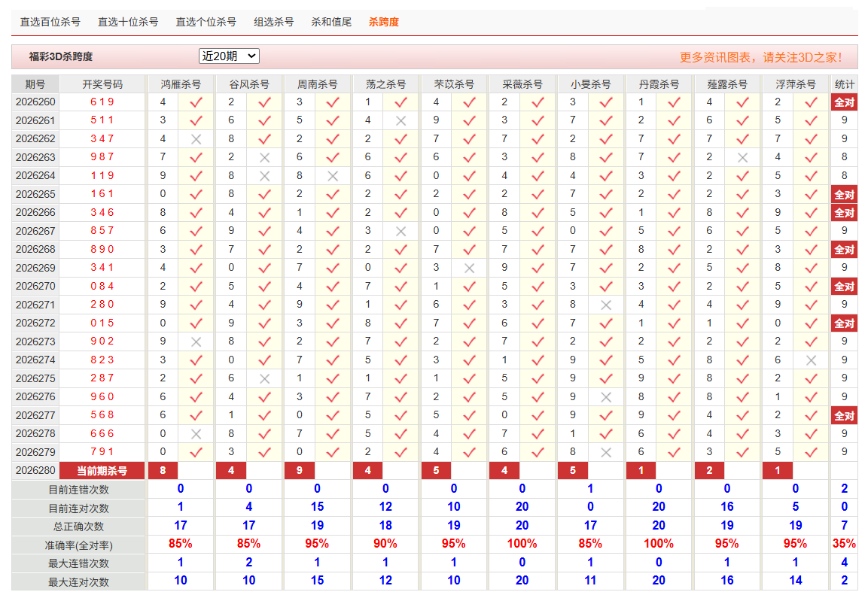Click 鸿雁 check mark in row 2026260
868x595 pixels.
click(196, 102)
